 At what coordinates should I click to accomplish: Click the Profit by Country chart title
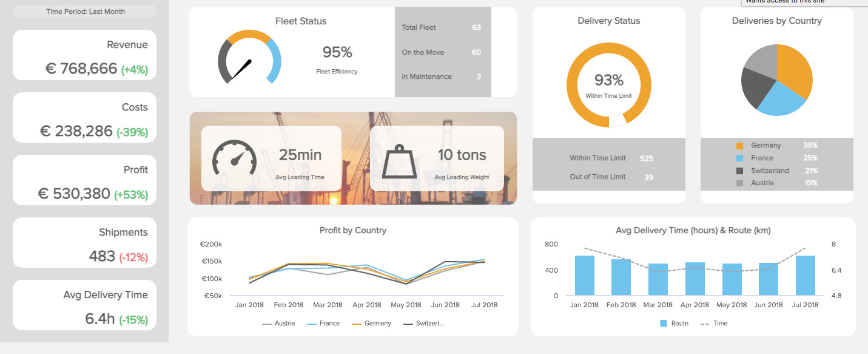[353, 231]
